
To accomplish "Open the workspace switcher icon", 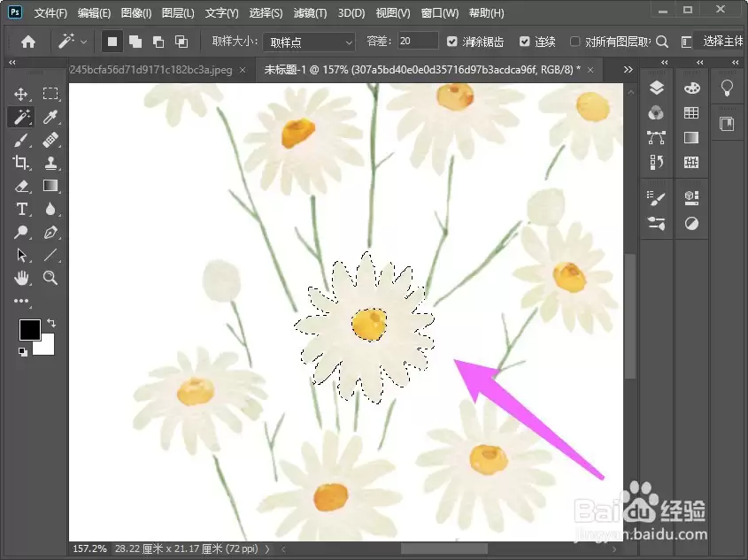I will [686, 42].
